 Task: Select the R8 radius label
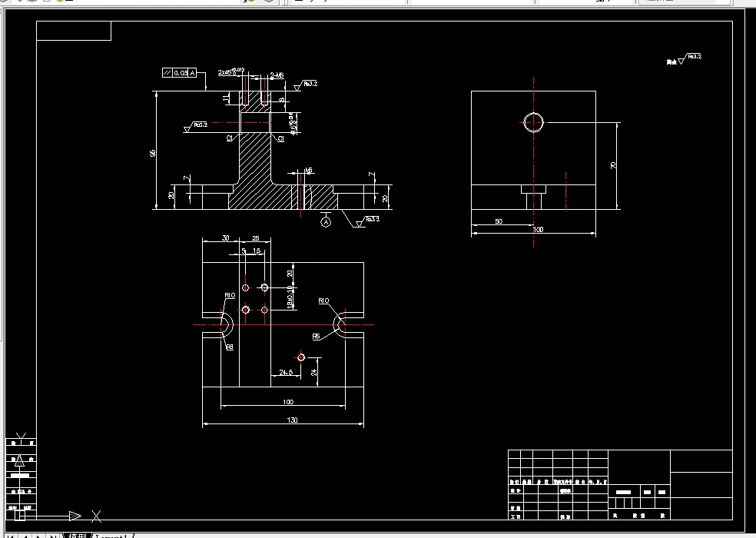point(230,347)
